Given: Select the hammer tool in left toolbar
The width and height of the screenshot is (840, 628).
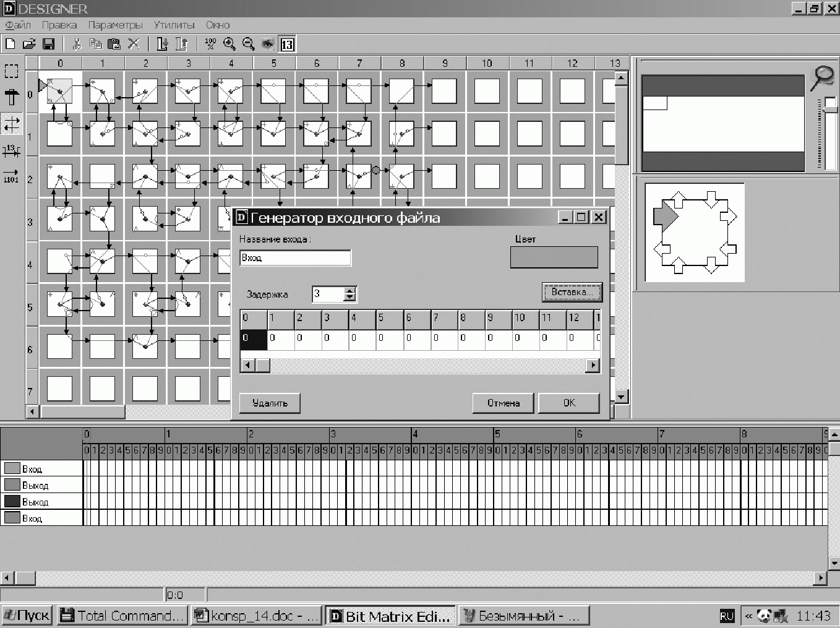Looking at the screenshot, I should click(x=11, y=97).
